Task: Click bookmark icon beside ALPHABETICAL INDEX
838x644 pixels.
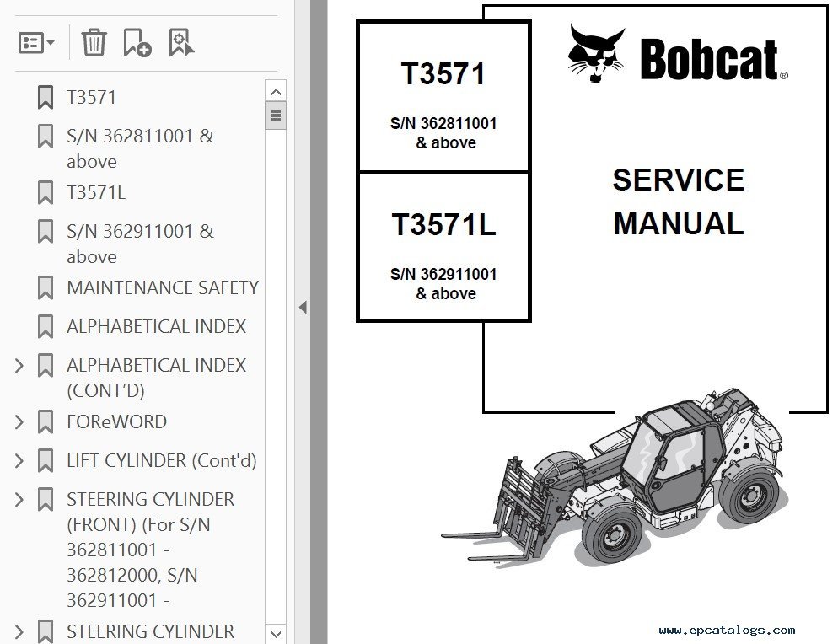Action: tap(46, 327)
